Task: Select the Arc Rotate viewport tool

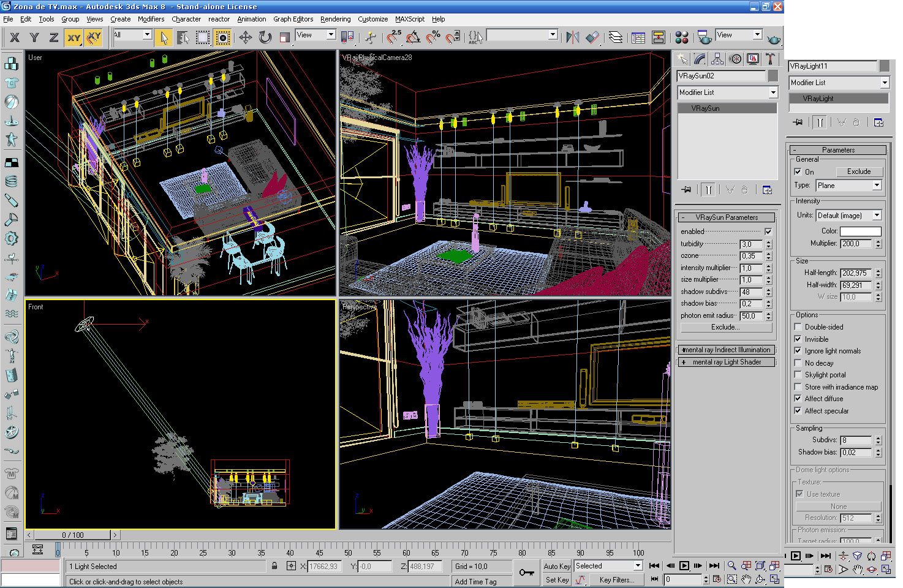Action: [x=760, y=579]
